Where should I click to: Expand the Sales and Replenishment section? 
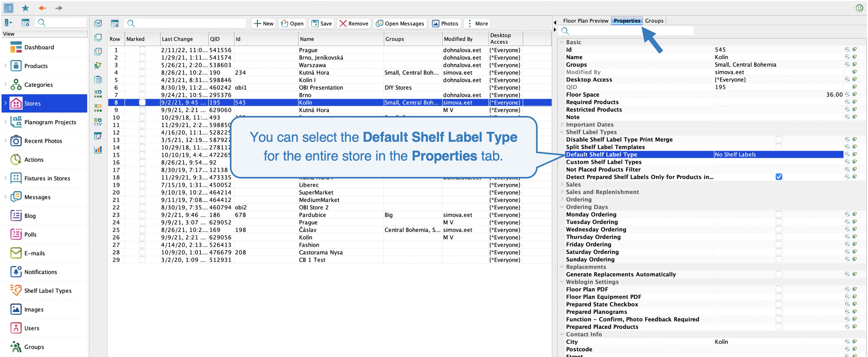pos(562,192)
